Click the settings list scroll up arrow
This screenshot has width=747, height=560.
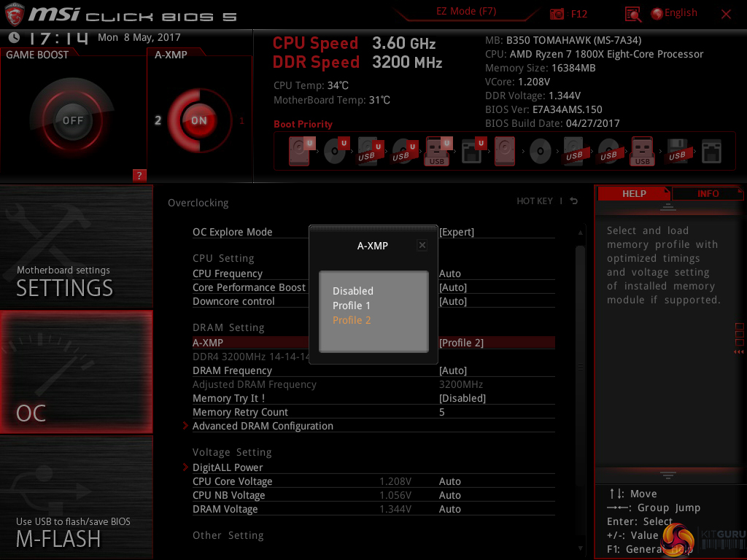tap(580, 233)
